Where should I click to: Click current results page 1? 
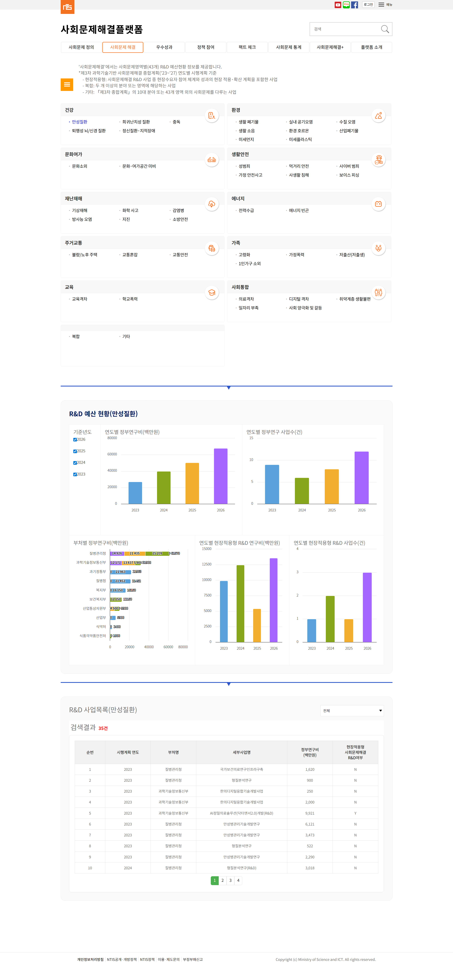215,880
